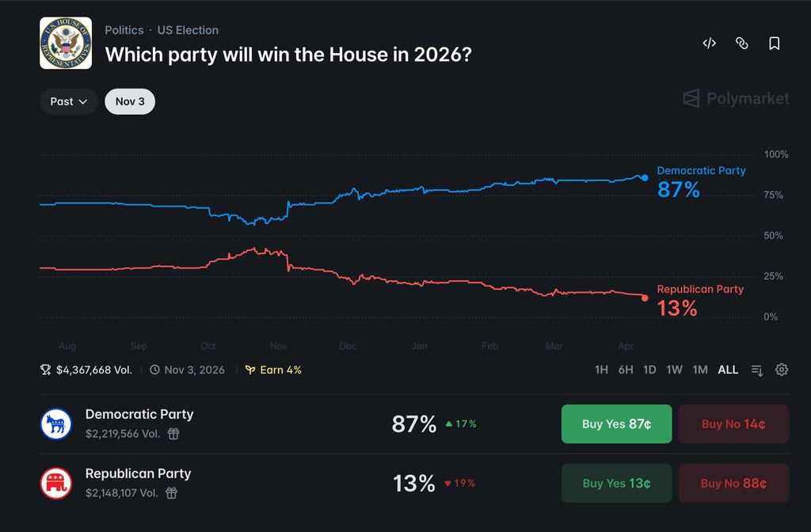Screen dimensions: 811x532
Task: Switch chart range to 1H
Action: [x=601, y=370]
